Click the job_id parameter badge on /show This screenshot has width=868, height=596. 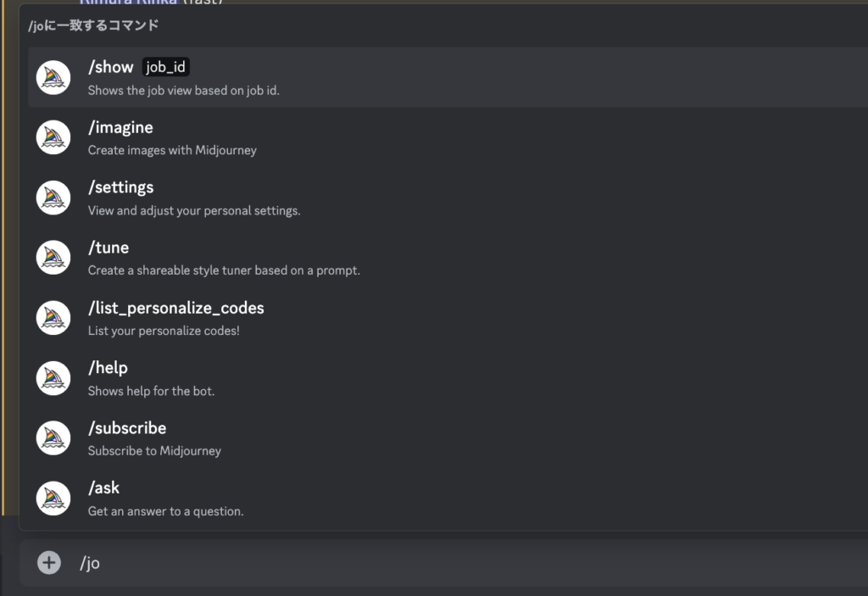[x=166, y=66]
